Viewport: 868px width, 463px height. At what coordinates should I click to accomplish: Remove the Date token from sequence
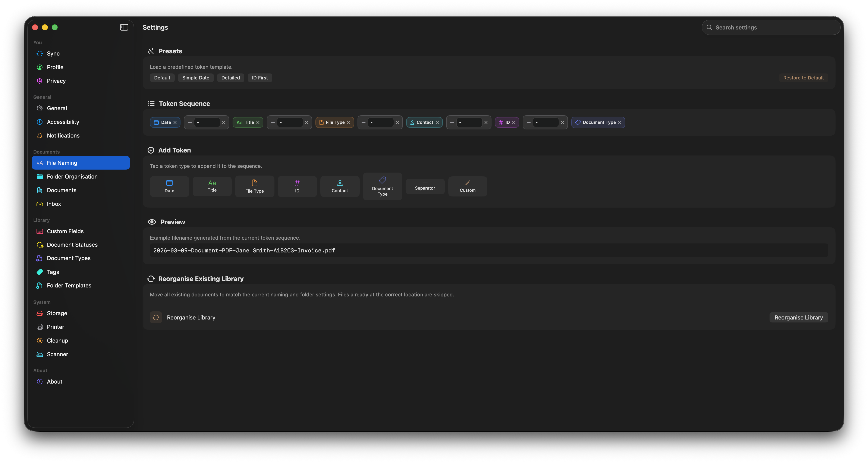coord(175,122)
